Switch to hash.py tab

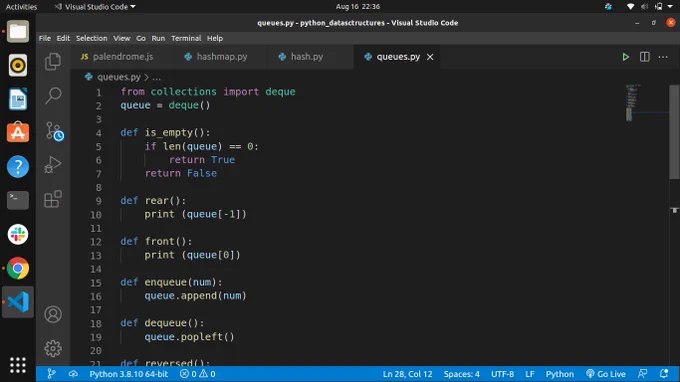[x=307, y=57]
